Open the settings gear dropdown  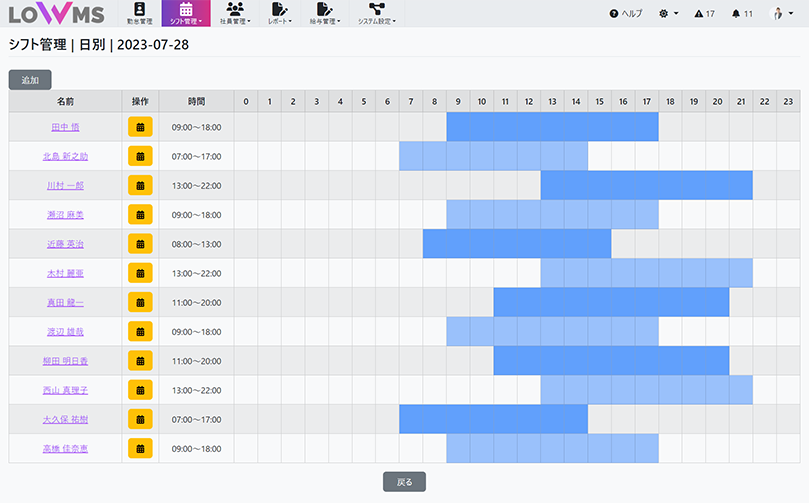(670, 14)
